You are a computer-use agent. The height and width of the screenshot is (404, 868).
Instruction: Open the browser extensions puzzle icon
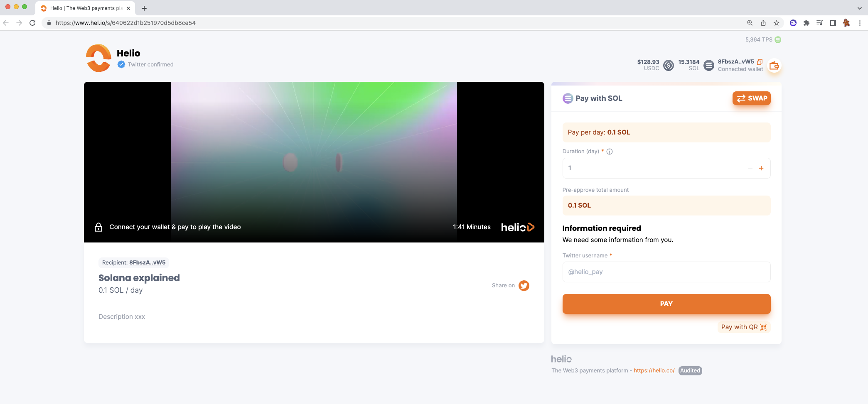coord(807,23)
